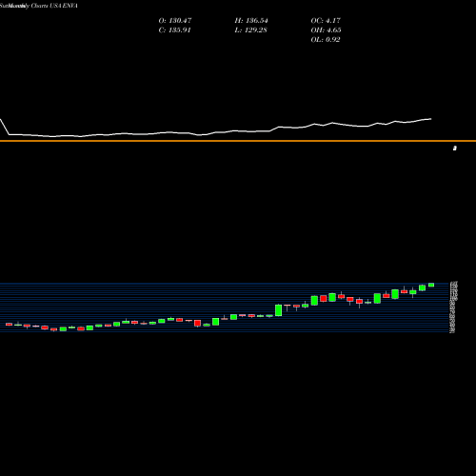Select the low value 'L: 129.28'

[251, 30]
